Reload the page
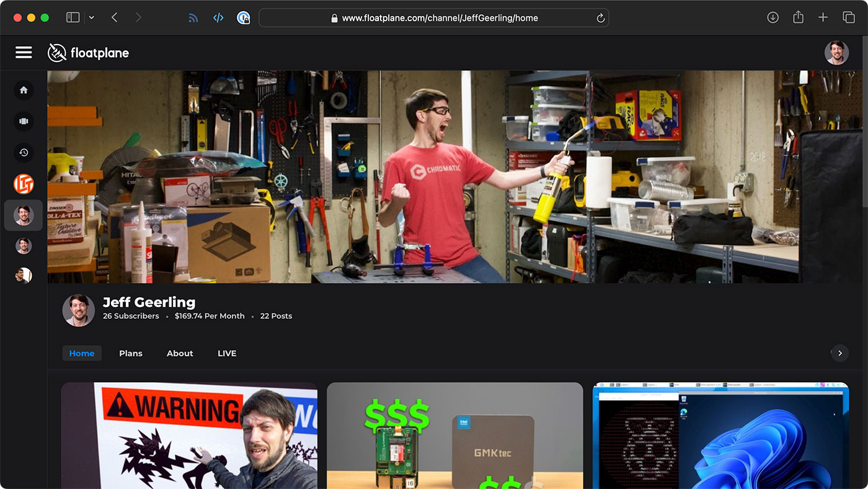The height and width of the screenshot is (489, 868). tap(600, 18)
